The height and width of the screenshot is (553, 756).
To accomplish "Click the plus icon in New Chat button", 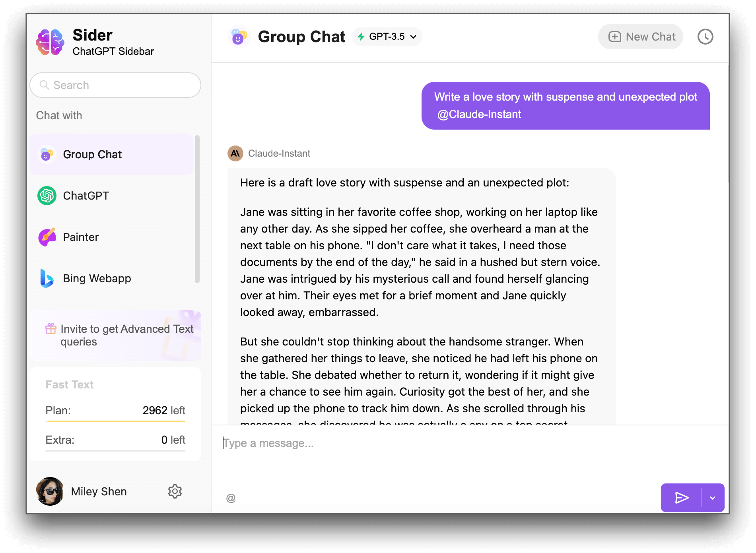I will click(x=615, y=37).
